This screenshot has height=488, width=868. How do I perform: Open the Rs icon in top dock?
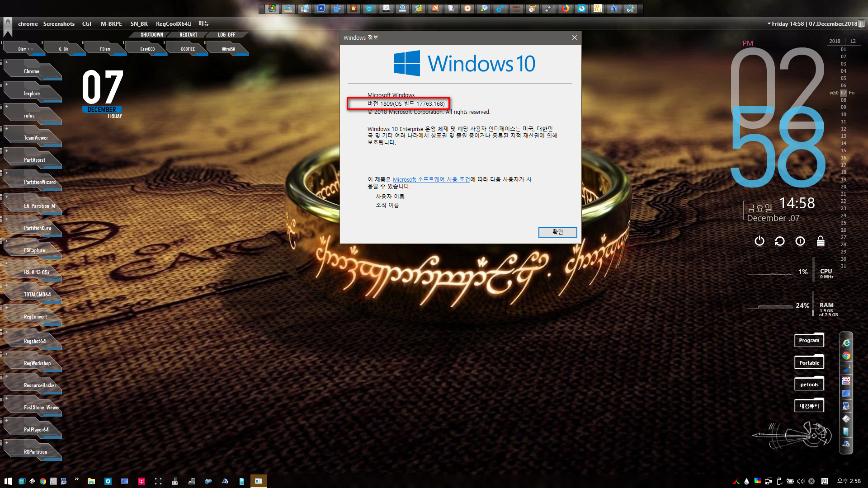pos(598,8)
